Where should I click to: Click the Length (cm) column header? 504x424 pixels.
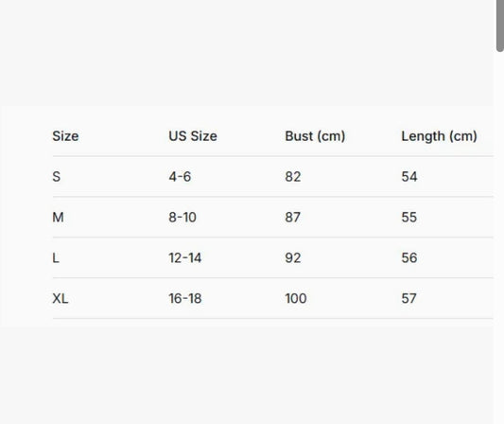coord(439,136)
